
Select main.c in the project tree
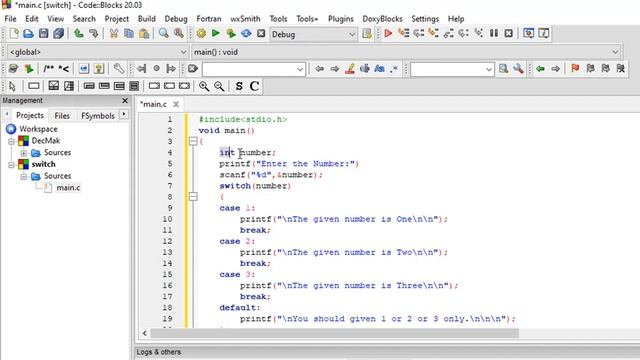coord(68,188)
